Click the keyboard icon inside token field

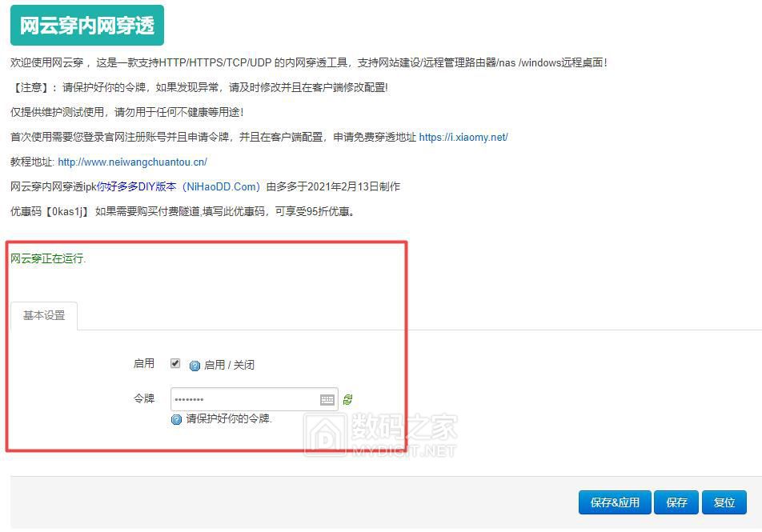(327, 400)
